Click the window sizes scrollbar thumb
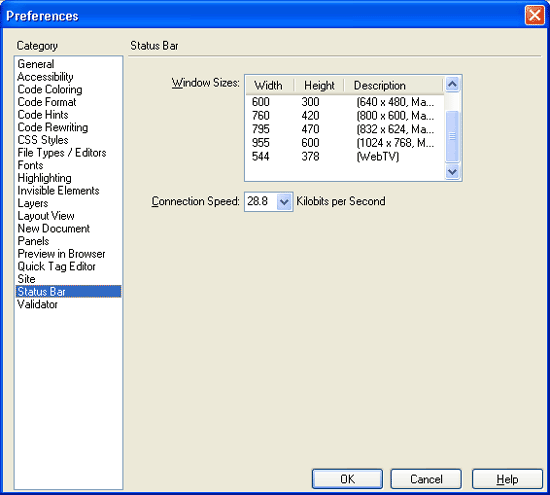550x495 pixels. click(x=452, y=136)
